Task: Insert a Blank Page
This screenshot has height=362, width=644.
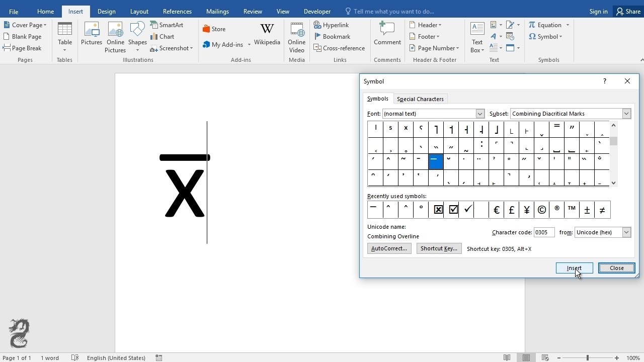Action: coord(23,36)
